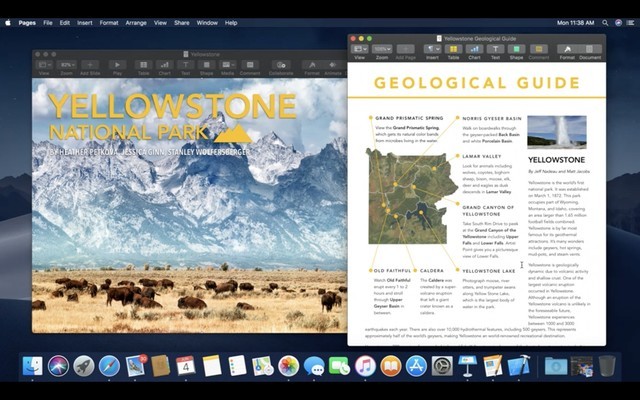Click Collaborate in the Yellowstone presentation toolbar

click(x=281, y=65)
